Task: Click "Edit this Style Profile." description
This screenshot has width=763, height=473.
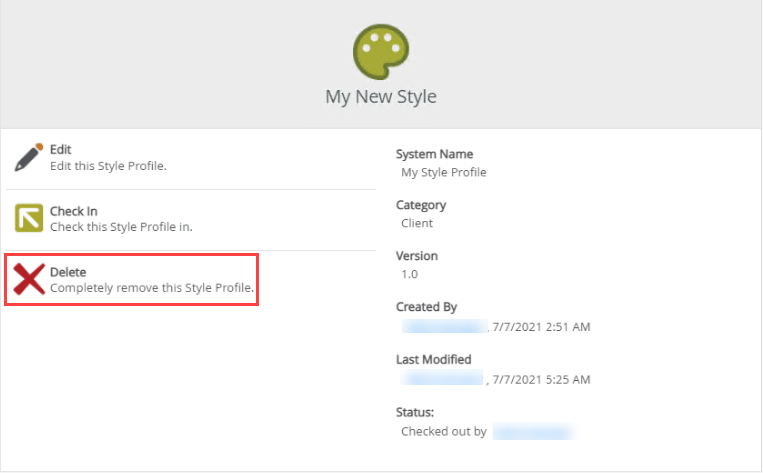Action: pyautogui.click(x=108, y=166)
